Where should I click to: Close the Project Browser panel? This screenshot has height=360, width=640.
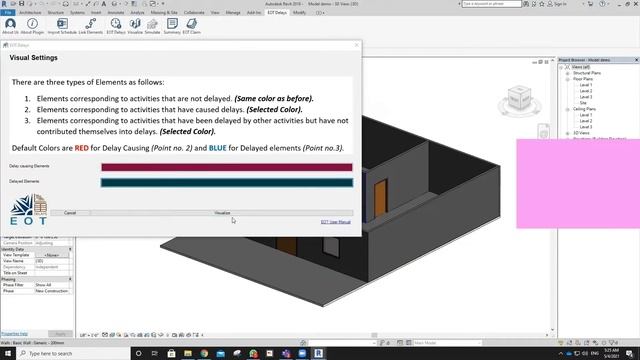tap(636, 60)
